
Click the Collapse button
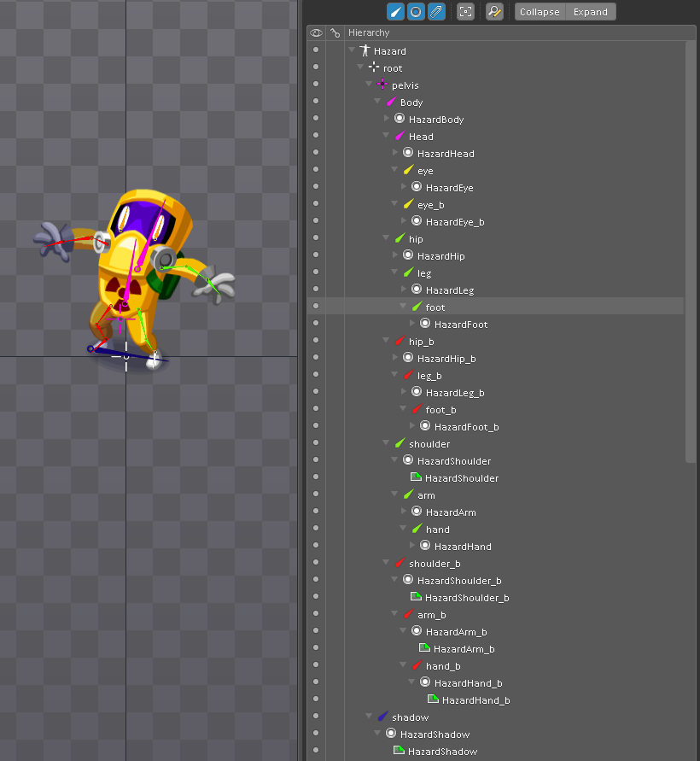tap(540, 12)
